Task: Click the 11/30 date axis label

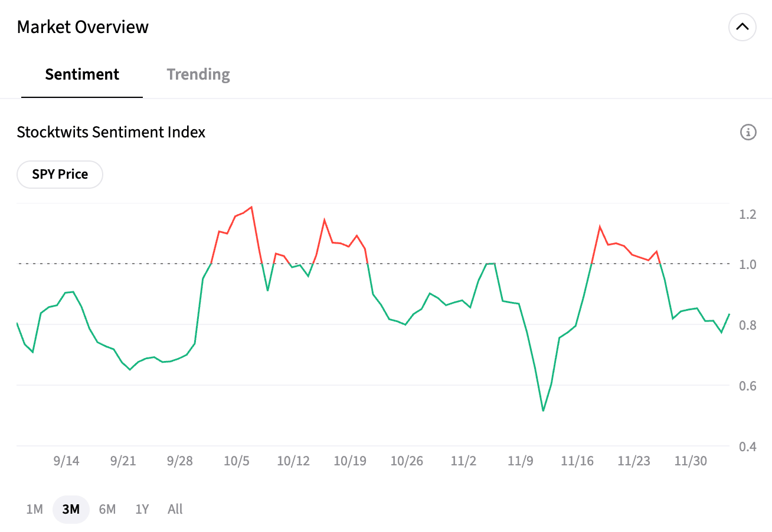Action: (691, 461)
